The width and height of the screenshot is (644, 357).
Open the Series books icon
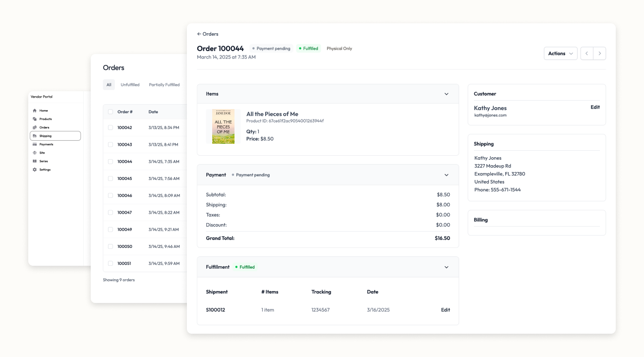35,161
